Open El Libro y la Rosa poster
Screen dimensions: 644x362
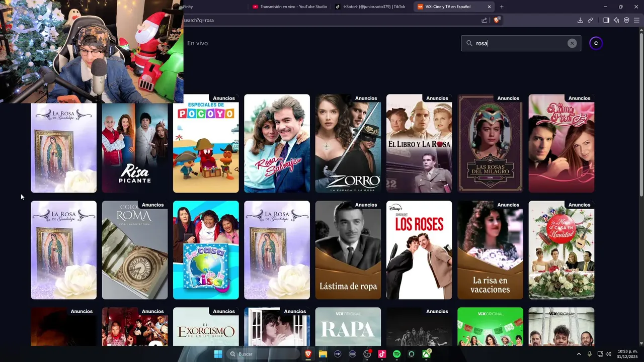coord(419,143)
